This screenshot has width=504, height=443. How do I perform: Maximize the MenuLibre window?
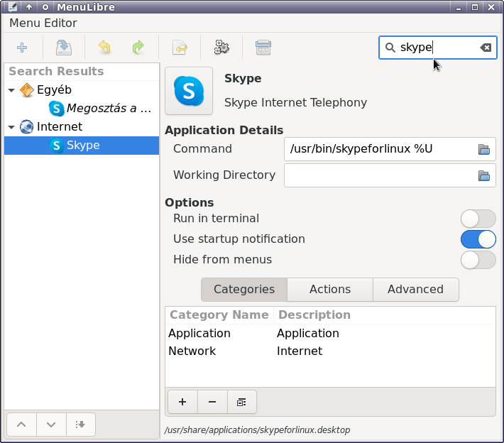(475, 7)
